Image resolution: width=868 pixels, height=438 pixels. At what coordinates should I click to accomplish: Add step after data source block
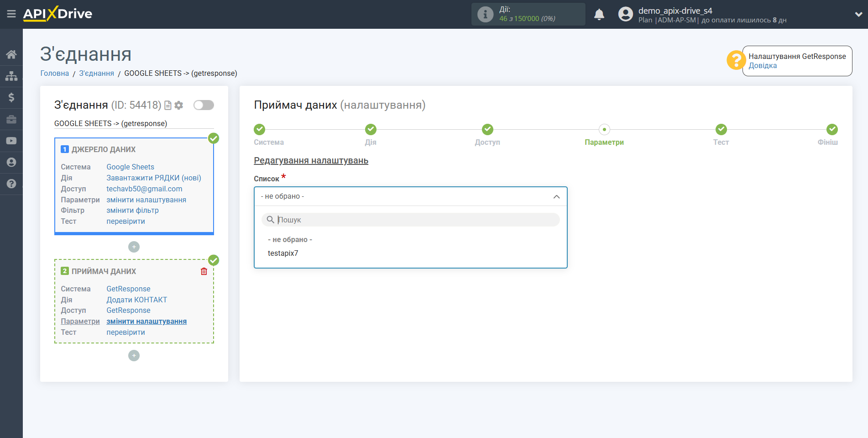click(134, 247)
